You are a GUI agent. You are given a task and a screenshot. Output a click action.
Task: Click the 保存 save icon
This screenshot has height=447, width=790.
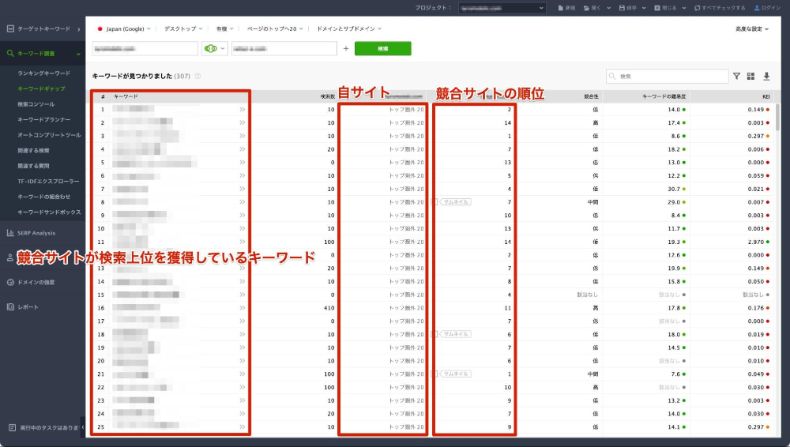click(x=622, y=8)
